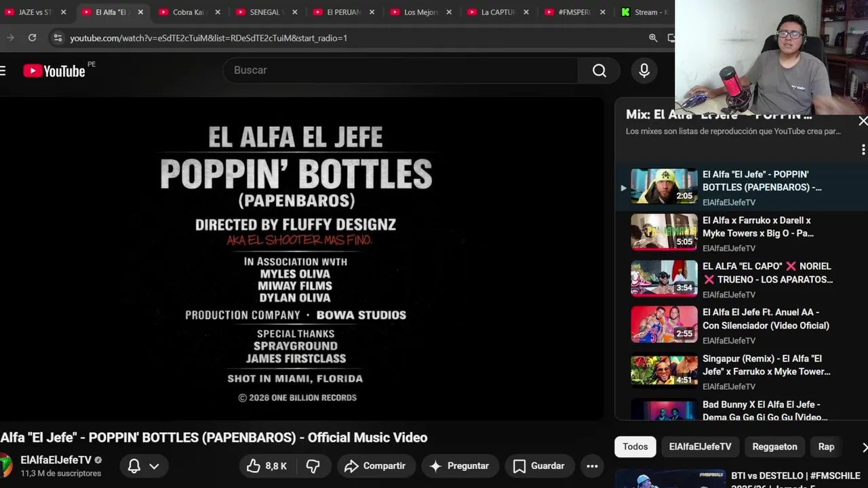Open more actions three-dot menu under video
The width and height of the screenshot is (868, 488).
pyautogui.click(x=592, y=466)
